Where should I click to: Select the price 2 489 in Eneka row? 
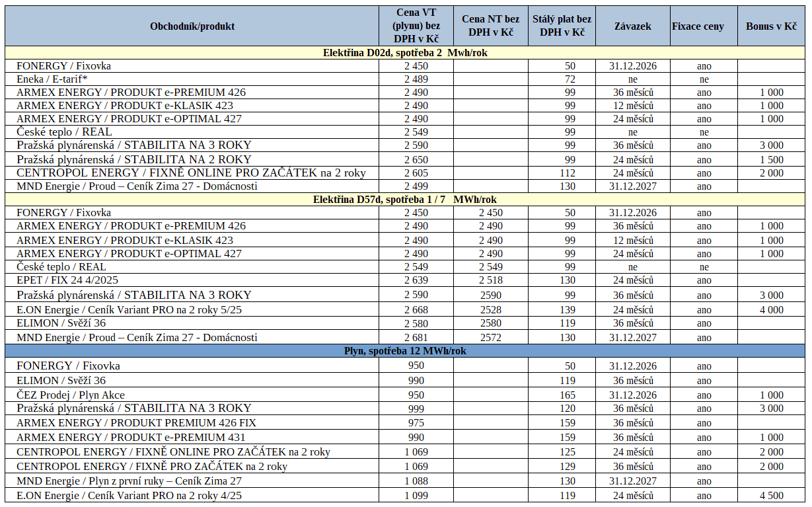[x=416, y=79]
